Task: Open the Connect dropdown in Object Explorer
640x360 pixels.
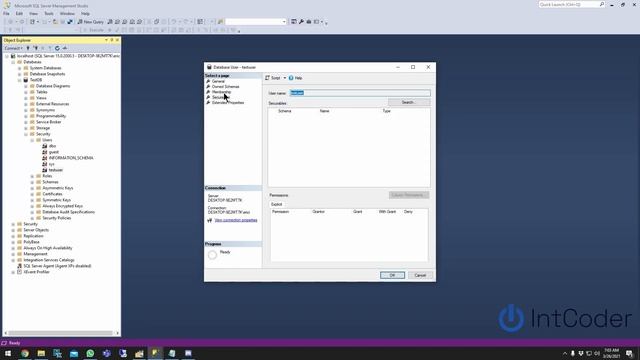Action: [13, 48]
